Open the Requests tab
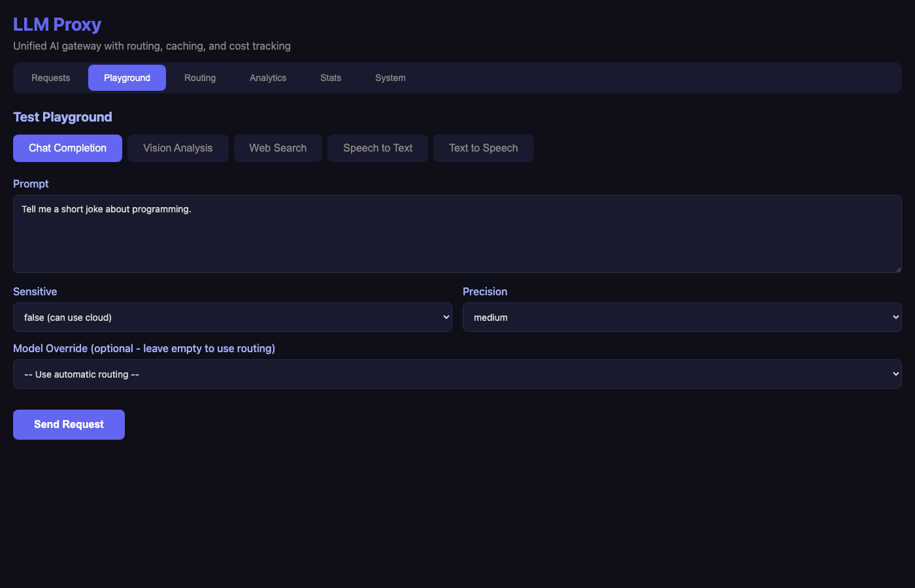This screenshot has height=588, width=915. click(50, 78)
